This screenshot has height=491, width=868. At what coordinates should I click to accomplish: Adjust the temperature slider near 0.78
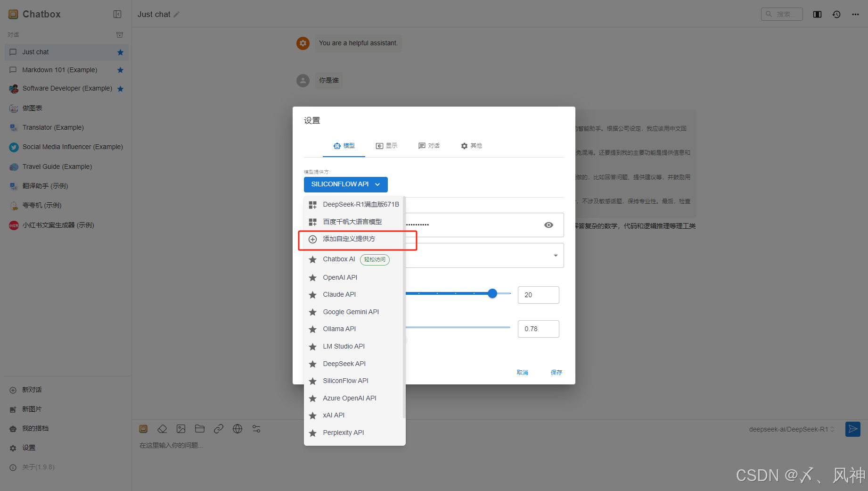(x=458, y=327)
